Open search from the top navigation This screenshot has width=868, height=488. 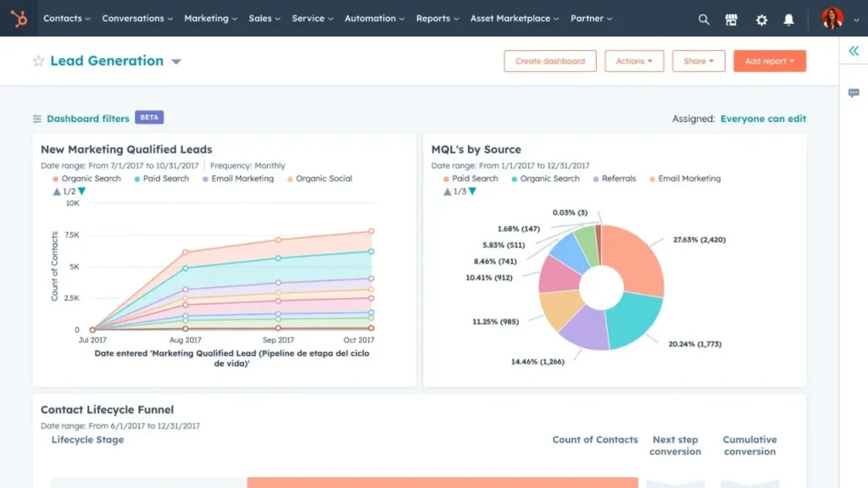pyautogui.click(x=704, y=19)
